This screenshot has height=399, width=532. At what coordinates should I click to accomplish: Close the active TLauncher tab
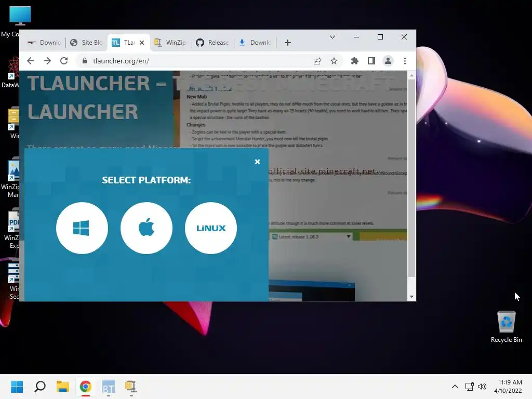pyautogui.click(x=142, y=43)
